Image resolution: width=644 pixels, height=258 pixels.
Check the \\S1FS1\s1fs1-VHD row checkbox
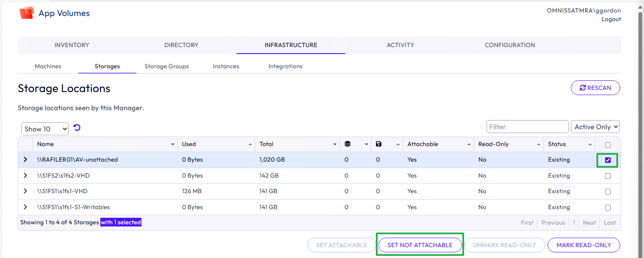(608, 191)
